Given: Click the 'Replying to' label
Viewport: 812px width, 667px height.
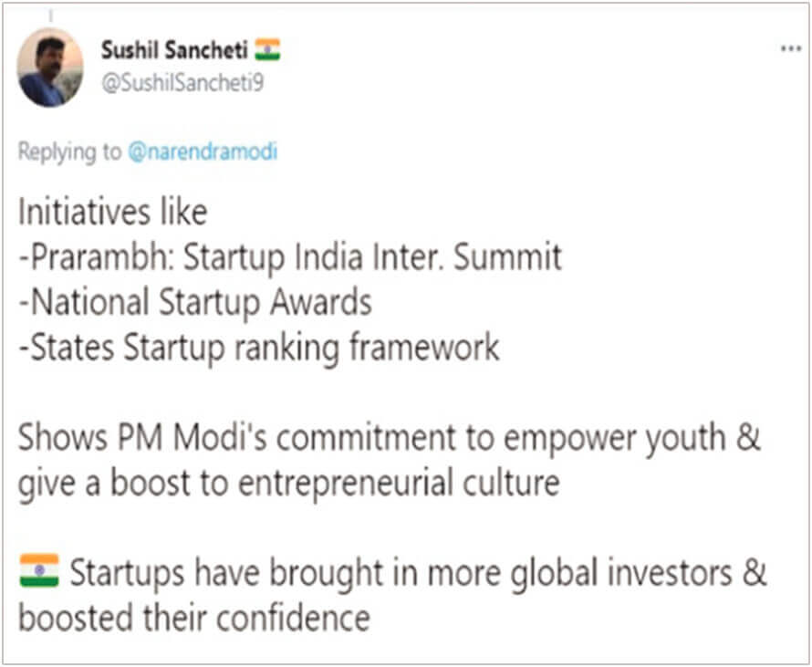Looking at the screenshot, I should click(x=69, y=152).
